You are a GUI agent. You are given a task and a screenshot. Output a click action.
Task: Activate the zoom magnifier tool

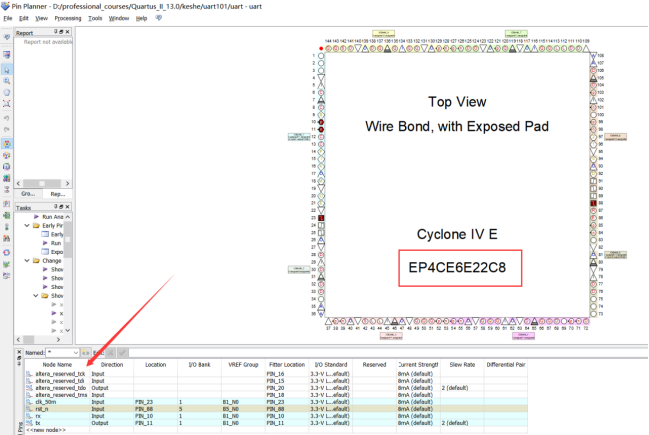[x=7, y=81]
